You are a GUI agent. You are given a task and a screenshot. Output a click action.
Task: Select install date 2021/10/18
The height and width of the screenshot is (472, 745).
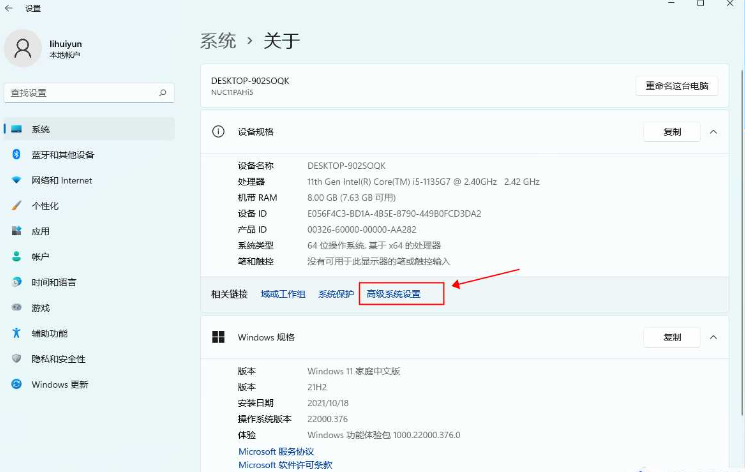point(328,403)
